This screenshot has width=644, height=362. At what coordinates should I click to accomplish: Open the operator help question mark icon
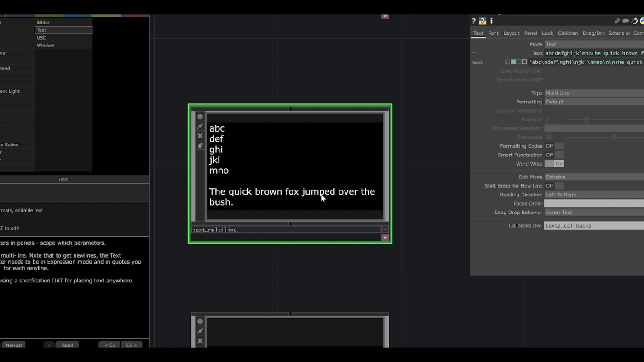click(473, 21)
